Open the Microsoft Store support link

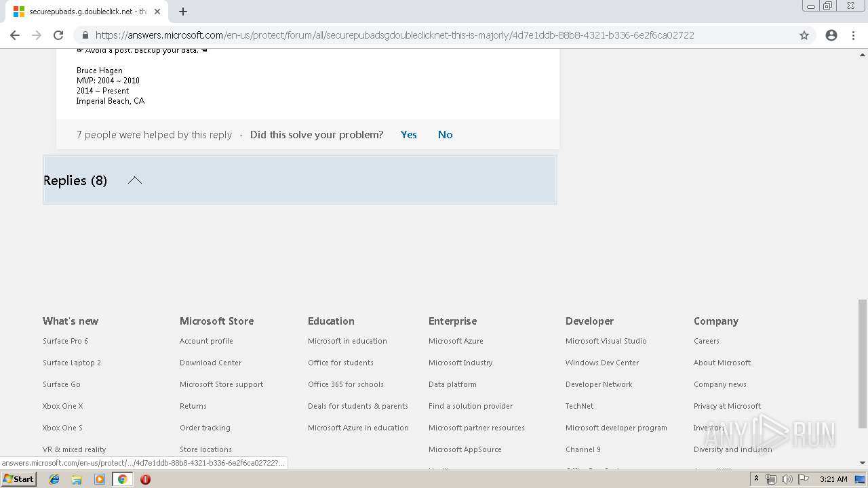point(222,384)
